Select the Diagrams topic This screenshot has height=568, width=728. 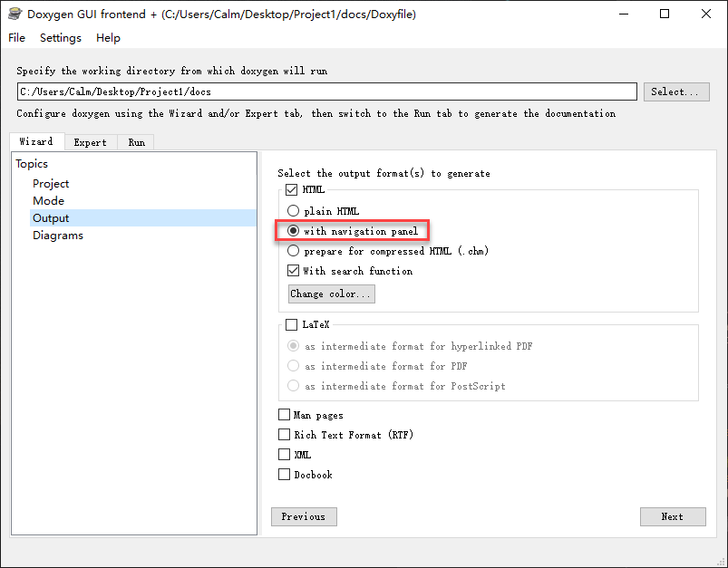click(58, 236)
